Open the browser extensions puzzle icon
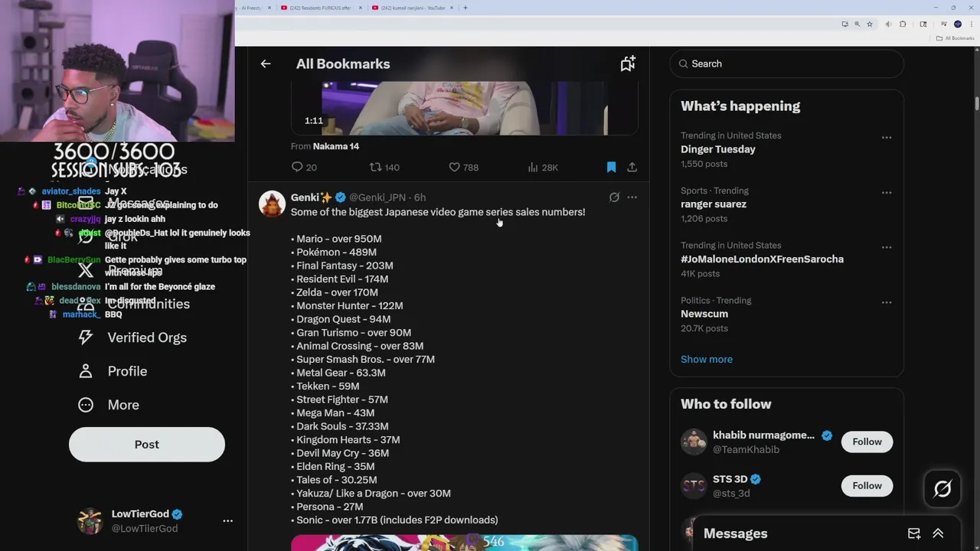Screen dimensions: 980x551 pos(903,24)
